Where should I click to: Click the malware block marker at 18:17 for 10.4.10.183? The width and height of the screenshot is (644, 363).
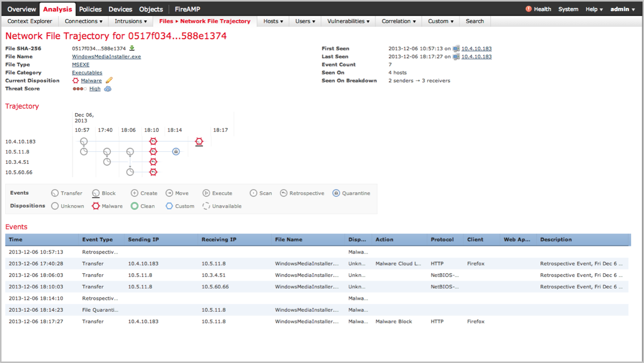(199, 141)
